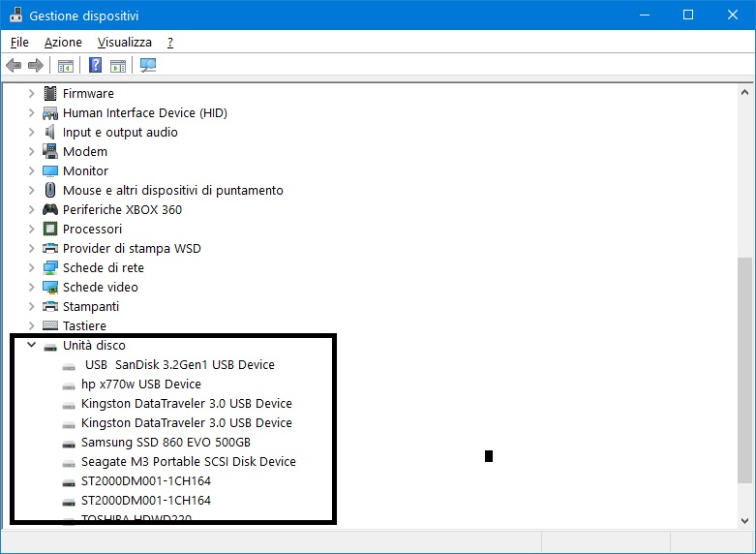
Task: Select second ST2000DM001-1CH164 drive
Action: coord(146,501)
